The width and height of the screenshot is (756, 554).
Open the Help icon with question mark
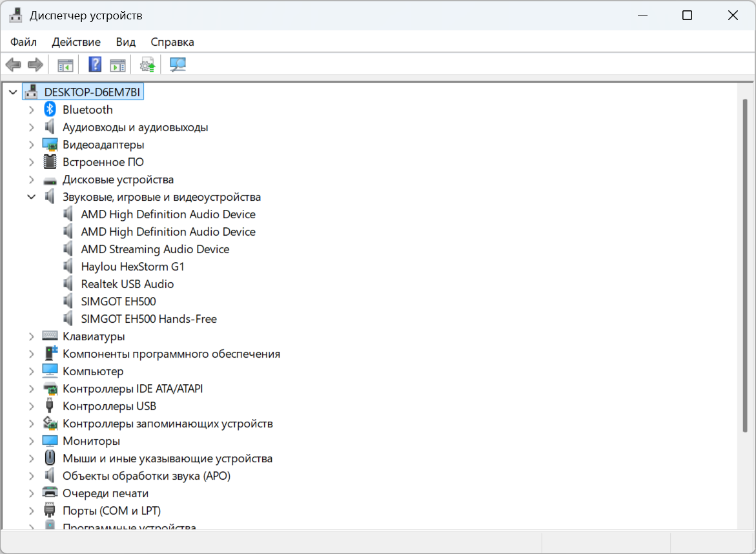pyautogui.click(x=95, y=64)
